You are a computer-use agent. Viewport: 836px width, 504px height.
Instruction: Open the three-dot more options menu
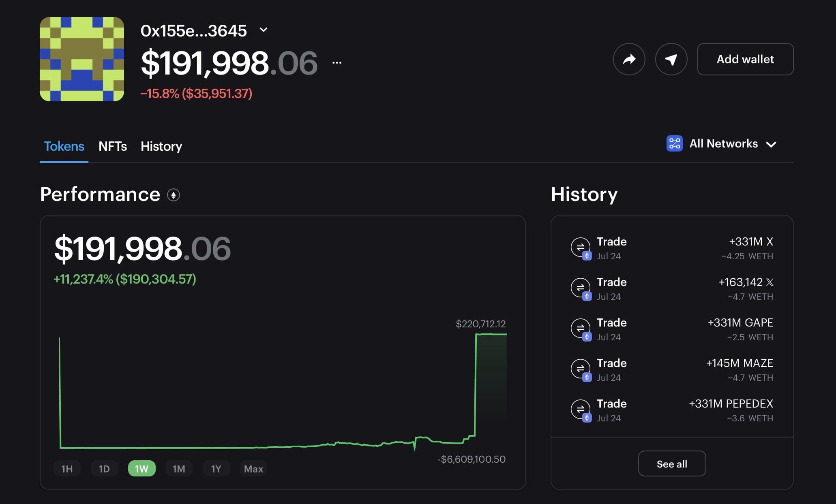337,63
